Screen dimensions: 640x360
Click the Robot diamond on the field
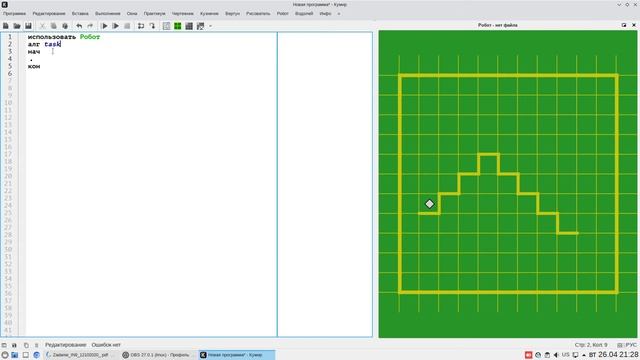429,204
